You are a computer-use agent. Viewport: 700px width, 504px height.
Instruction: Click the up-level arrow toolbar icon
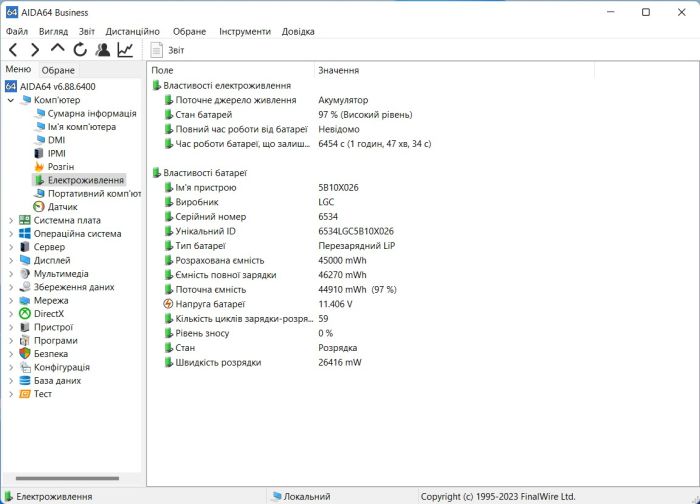(58, 49)
